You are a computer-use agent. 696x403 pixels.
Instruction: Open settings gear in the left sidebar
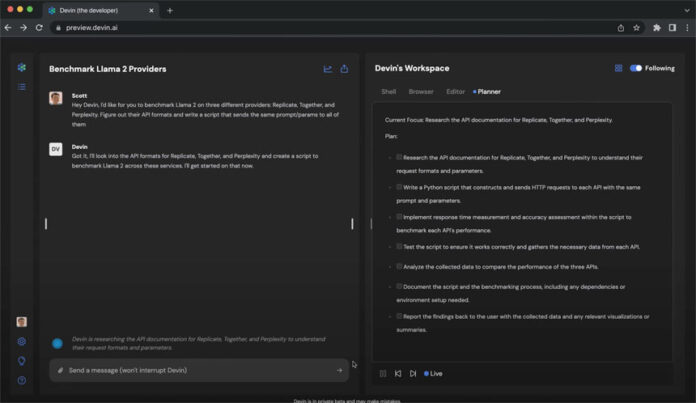click(21, 341)
